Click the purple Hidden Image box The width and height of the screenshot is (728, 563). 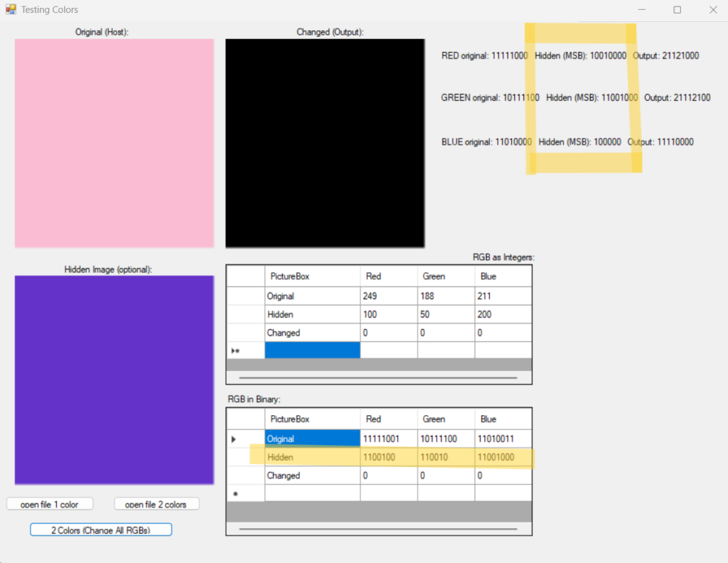114,380
